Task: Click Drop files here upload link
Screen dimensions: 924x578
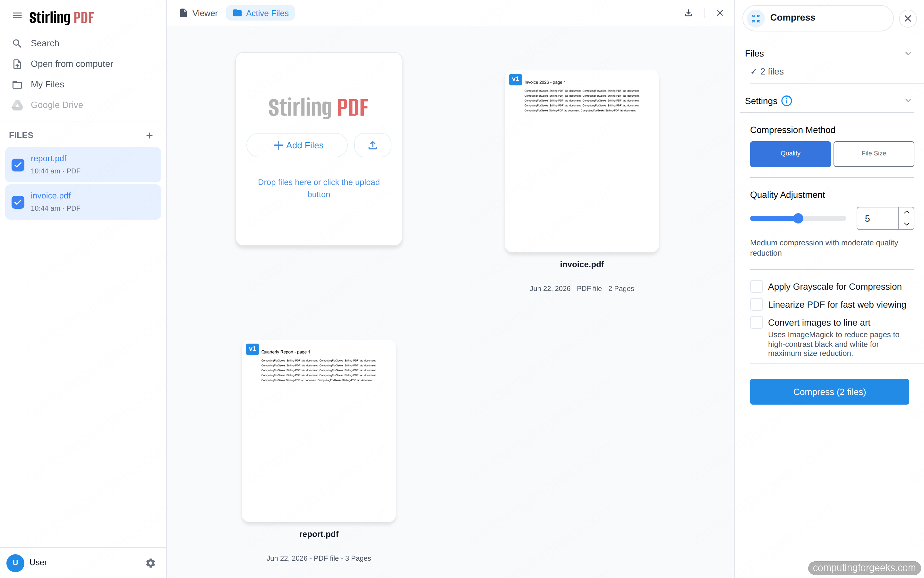Action: pos(319,188)
